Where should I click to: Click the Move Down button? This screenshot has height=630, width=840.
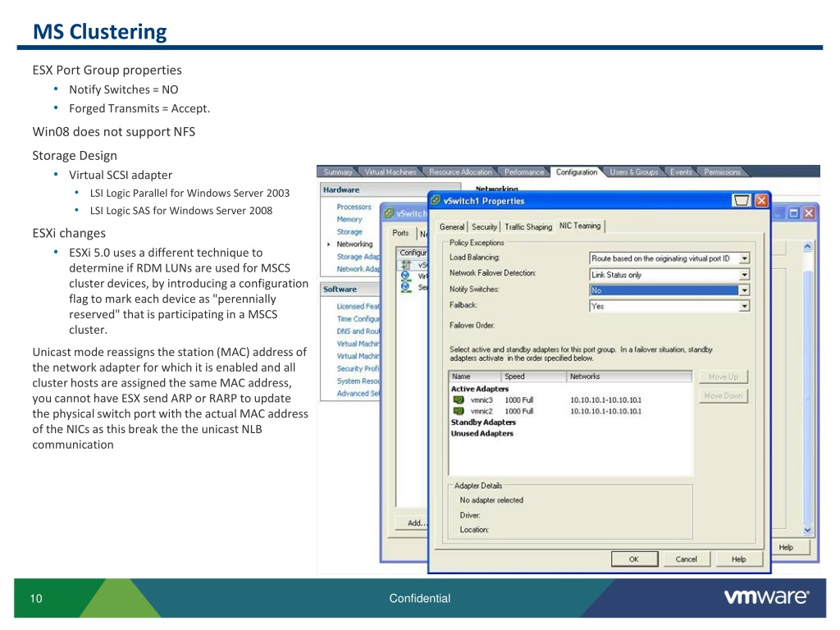click(x=724, y=395)
